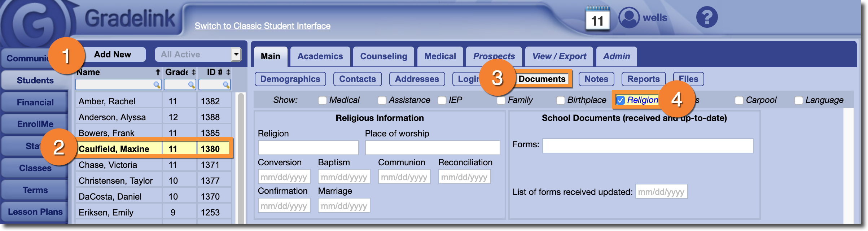This screenshot has height=231, width=868.
Task: Click the Name search magnifier icon
Action: coord(157,85)
